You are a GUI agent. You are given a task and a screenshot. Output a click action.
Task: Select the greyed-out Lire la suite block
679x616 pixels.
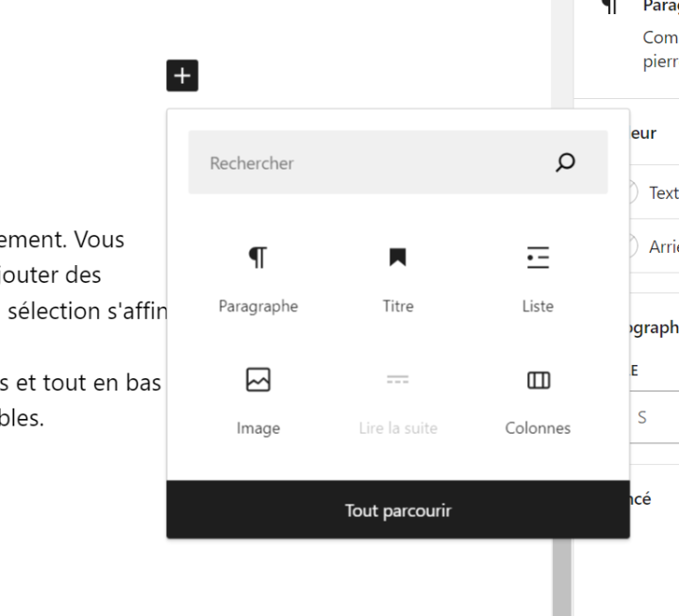point(398,401)
